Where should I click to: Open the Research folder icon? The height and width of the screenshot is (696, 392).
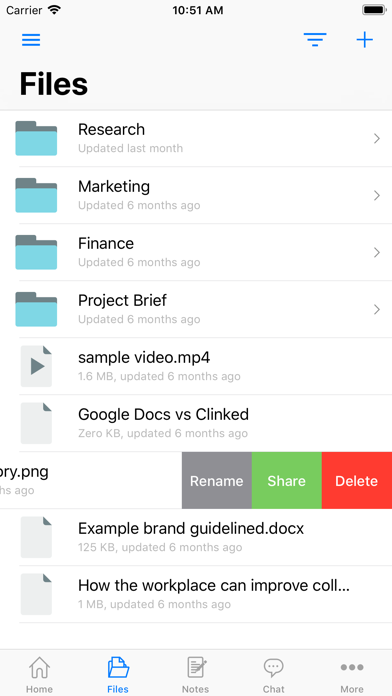click(x=36, y=138)
